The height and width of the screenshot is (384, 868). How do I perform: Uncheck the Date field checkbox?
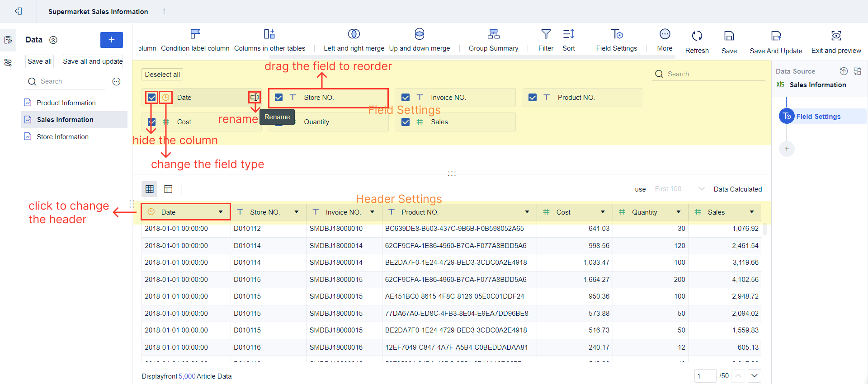click(x=152, y=98)
